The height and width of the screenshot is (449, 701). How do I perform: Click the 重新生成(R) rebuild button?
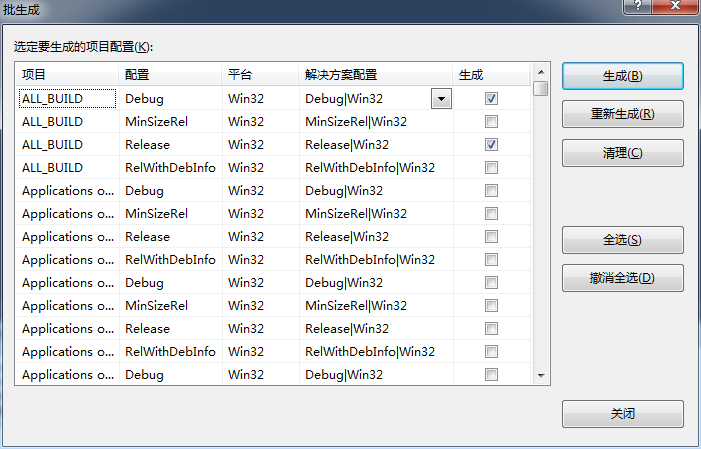coord(622,114)
